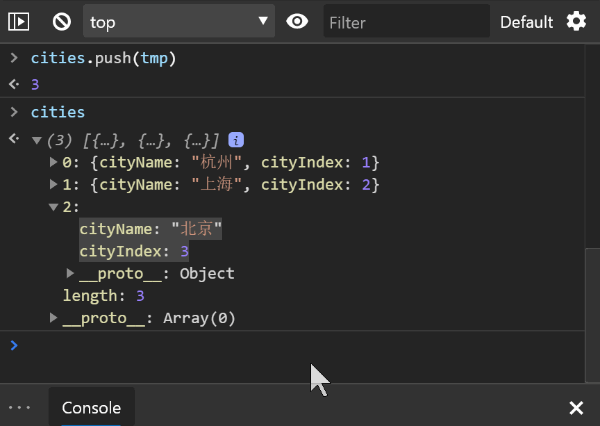
Task: Focus the Filter input field
Action: point(406,21)
